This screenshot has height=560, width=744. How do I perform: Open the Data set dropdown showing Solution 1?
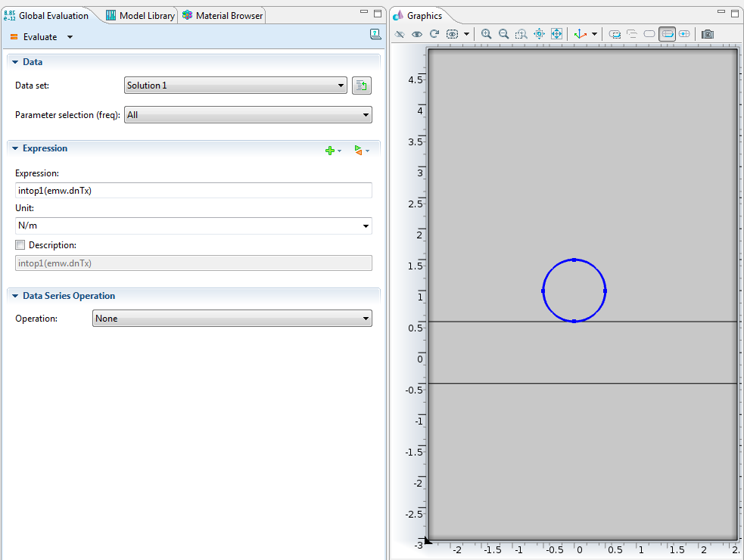[235, 86]
